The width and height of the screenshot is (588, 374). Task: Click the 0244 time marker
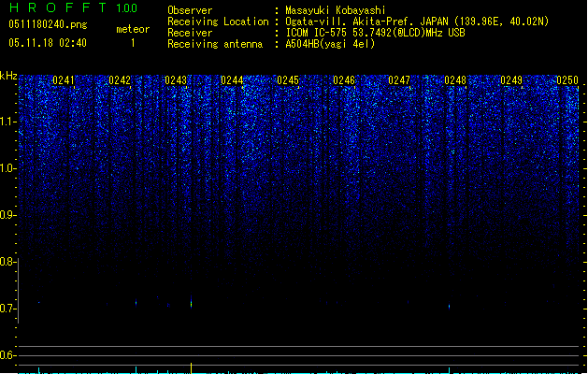click(x=232, y=80)
